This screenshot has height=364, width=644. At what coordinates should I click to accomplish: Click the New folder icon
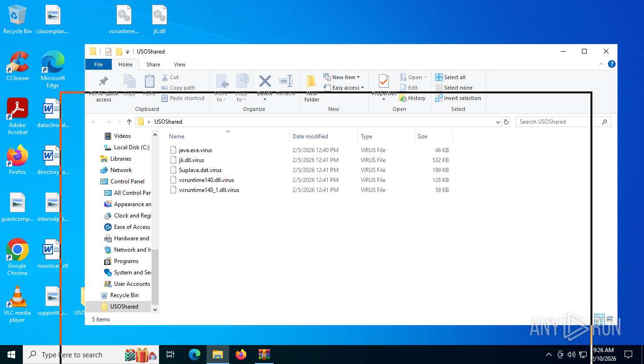(x=311, y=82)
